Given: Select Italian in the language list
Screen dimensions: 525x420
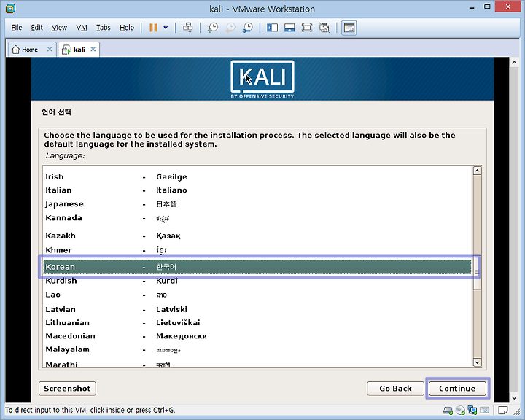Looking at the screenshot, I should pos(257,190).
